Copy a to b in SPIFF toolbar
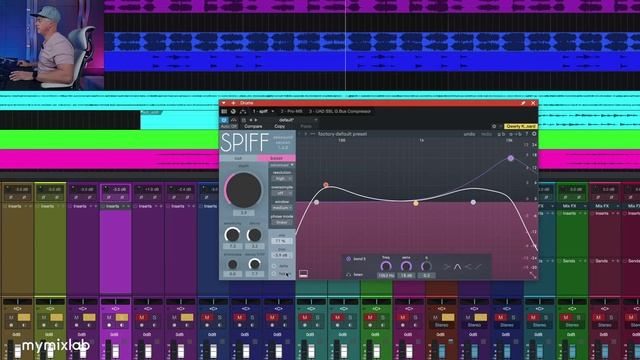 pos(515,134)
